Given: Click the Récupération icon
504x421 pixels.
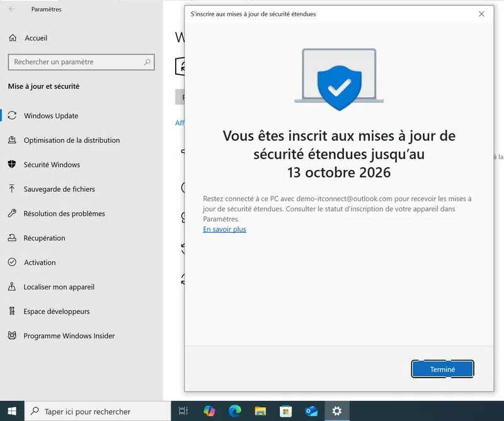Looking at the screenshot, I should [x=12, y=238].
